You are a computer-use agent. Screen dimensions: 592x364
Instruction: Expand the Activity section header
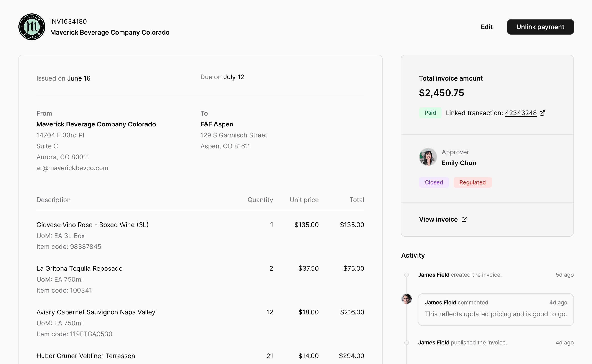[413, 255]
